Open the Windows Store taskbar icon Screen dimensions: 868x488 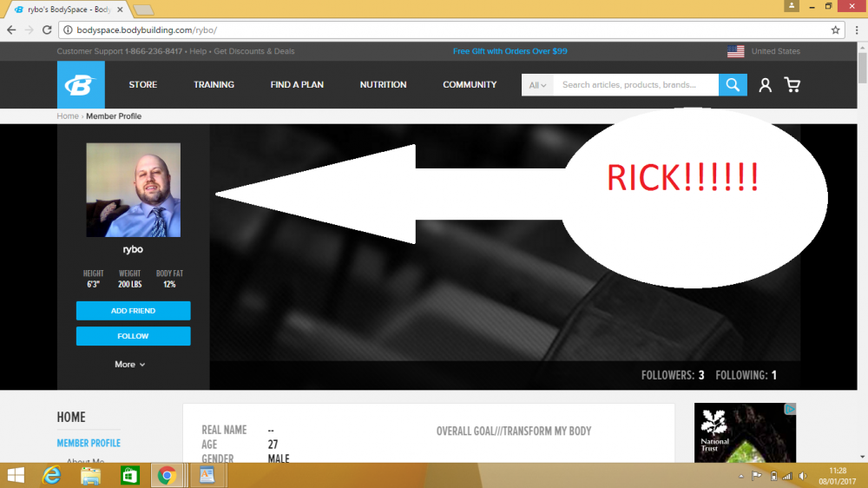[129, 475]
